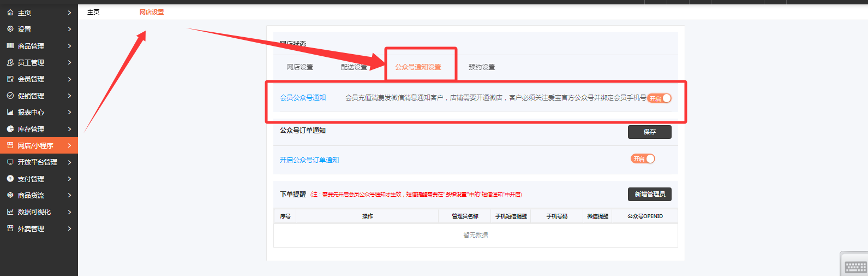Viewport: 868px width, 276px height.
Task: Click the 支付管理 coin icon
Action: [10, 179]
